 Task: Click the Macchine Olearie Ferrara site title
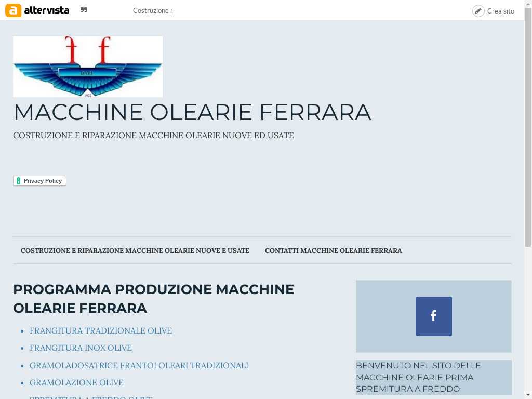(192, 112)
